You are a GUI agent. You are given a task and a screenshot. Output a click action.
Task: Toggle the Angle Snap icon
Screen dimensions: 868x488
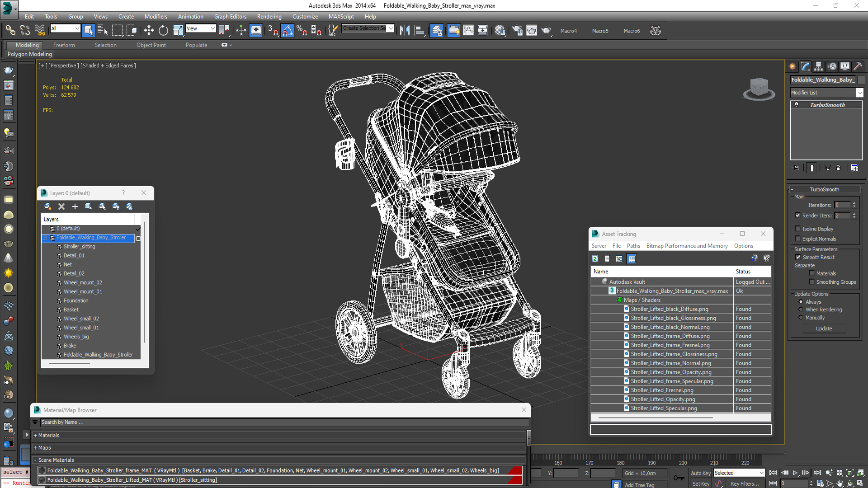[x=288, y=30]
